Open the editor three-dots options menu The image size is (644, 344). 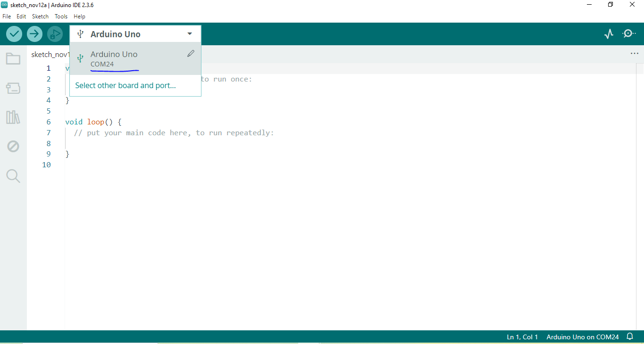[x=634, y=54]
